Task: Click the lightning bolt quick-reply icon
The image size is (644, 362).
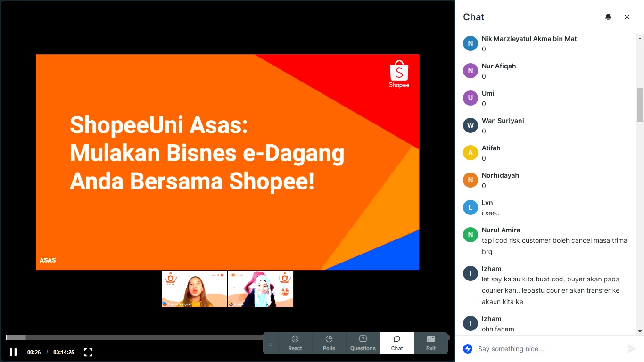Action: click(468, 349)
